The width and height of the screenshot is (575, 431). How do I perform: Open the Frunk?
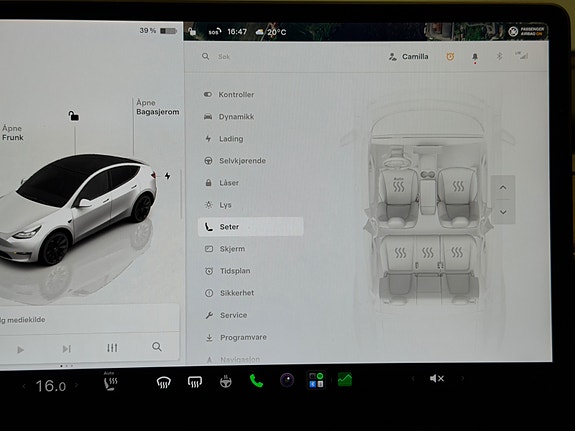pos(12,133)
